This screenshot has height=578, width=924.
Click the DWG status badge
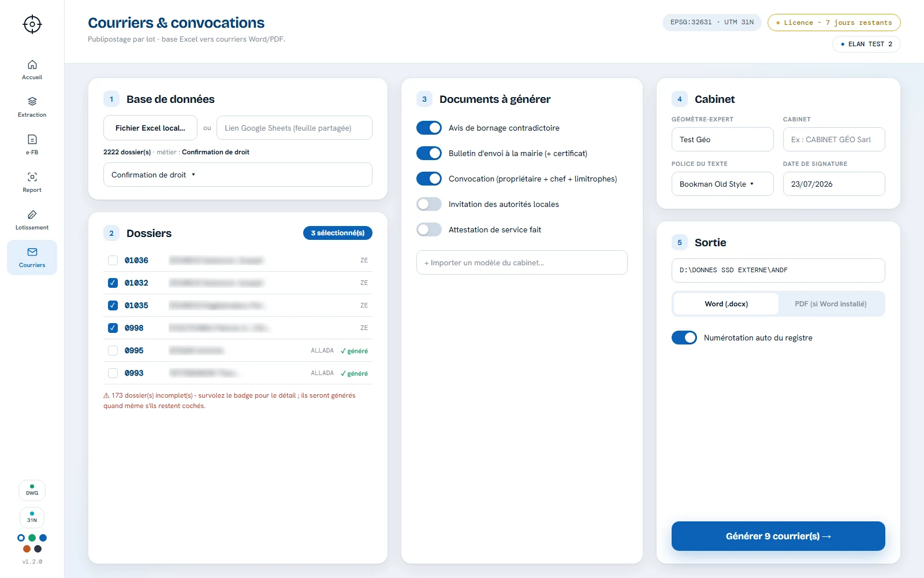(x=32, y=490)
